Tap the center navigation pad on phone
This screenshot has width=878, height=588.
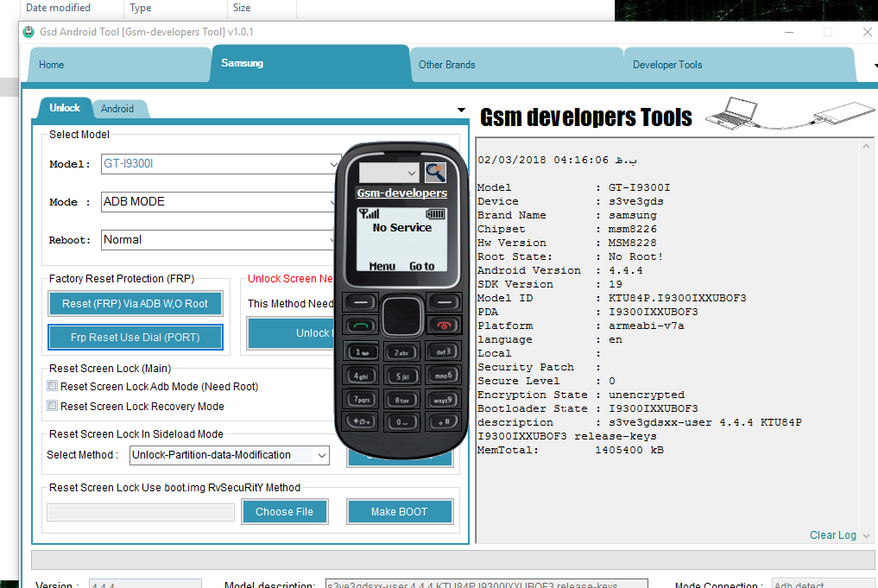402,316
